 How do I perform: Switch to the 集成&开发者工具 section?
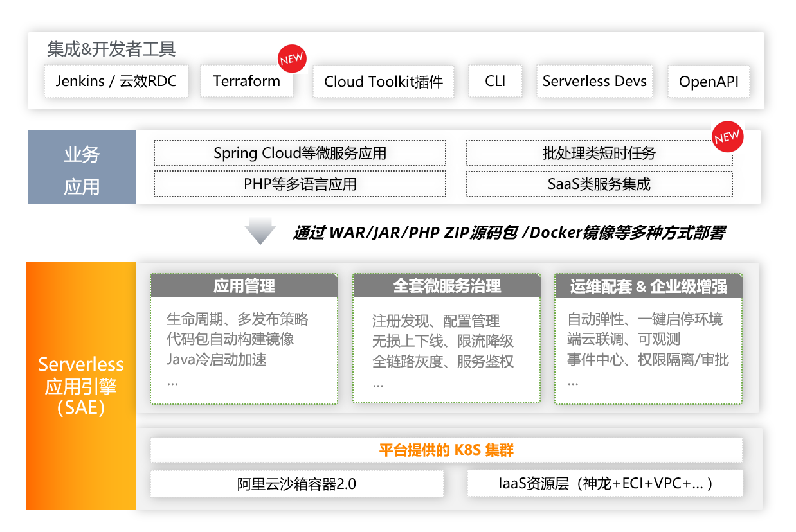tap(111, 48)
